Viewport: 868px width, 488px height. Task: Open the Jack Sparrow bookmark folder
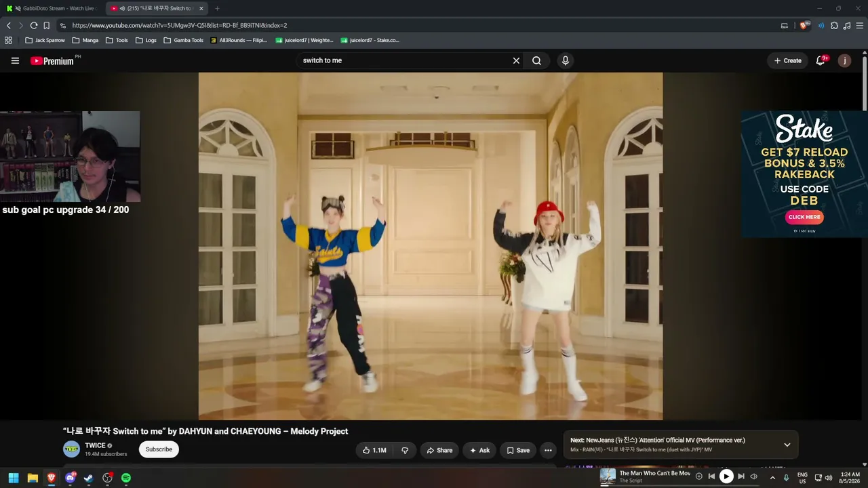[x=45, y=41]
